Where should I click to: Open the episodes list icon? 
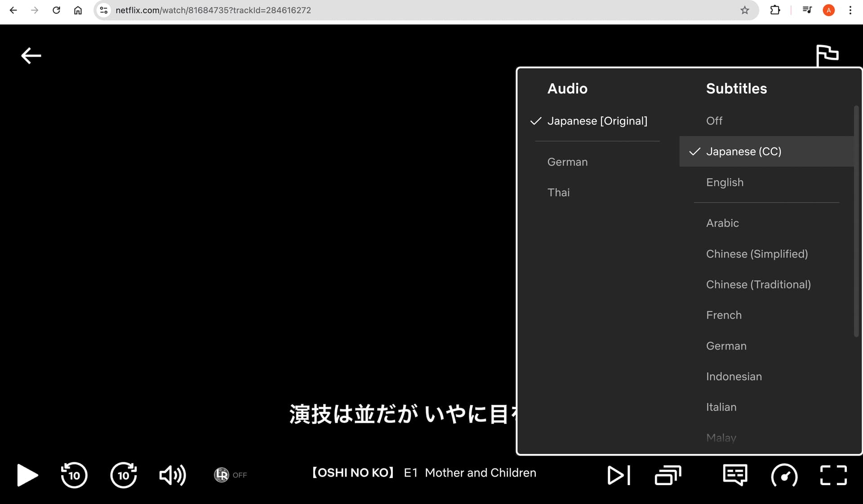pyautogui.click(x=668, y=475)
